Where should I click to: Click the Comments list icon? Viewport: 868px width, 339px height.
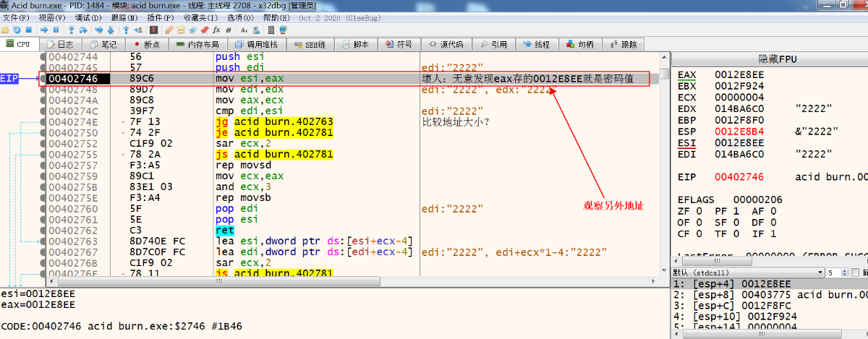pos(181,30)
